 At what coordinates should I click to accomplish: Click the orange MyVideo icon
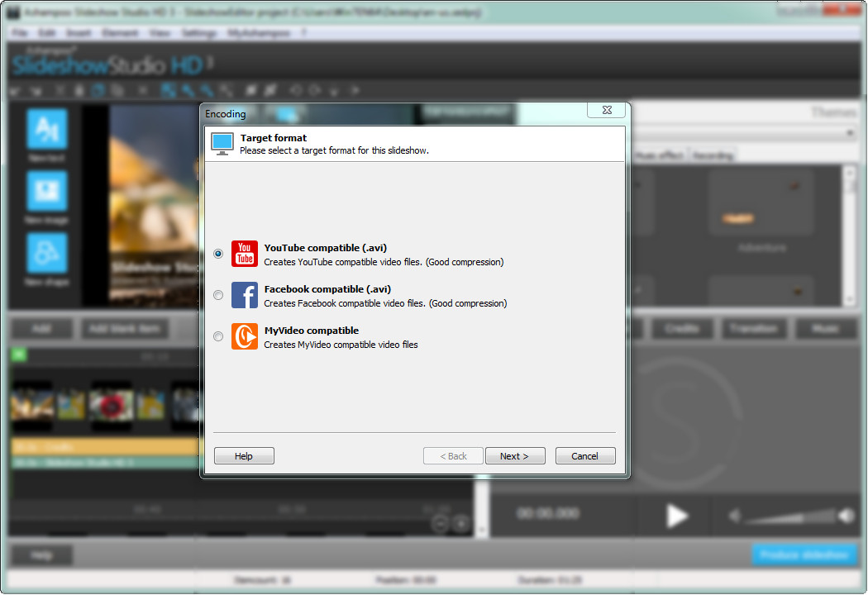pos(245,336)
